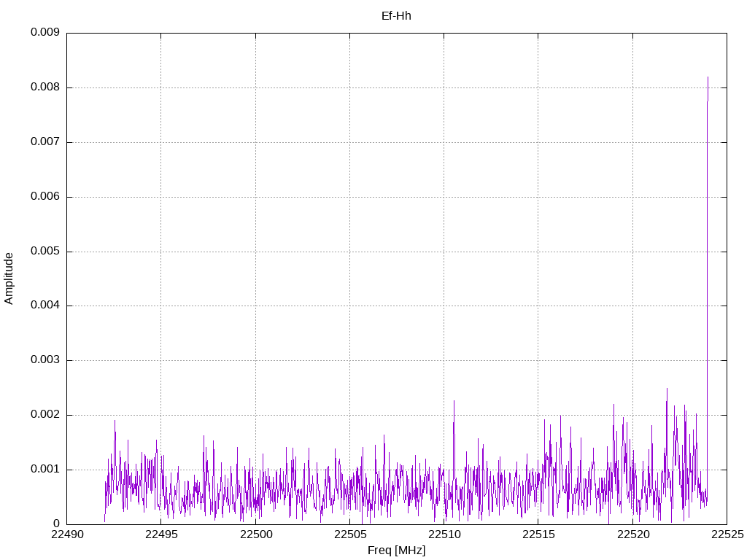Click the Amplitude y-axis label
This screenshot has width=747, height=560.
(x=9, y=279)
